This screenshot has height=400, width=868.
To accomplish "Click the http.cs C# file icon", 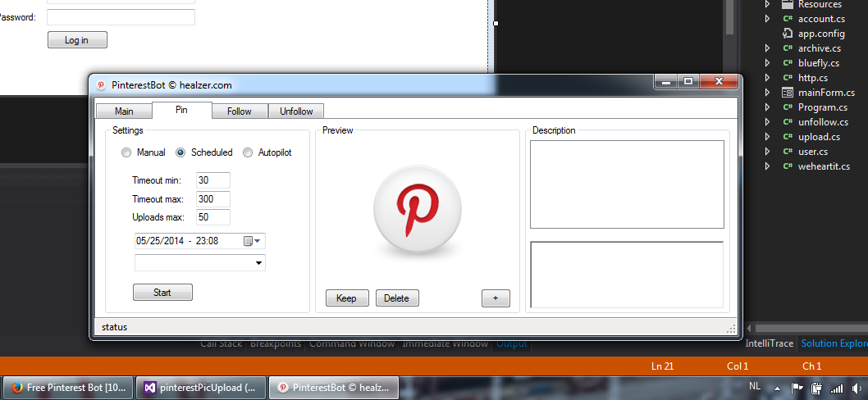I will pyautogui.click(x=788, y=78).
